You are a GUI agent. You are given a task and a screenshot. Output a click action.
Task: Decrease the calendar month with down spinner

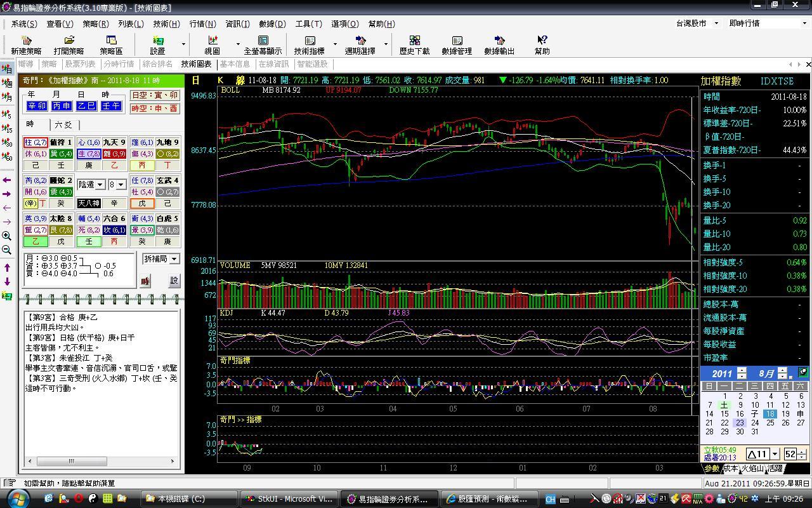(x=782, y=376)
